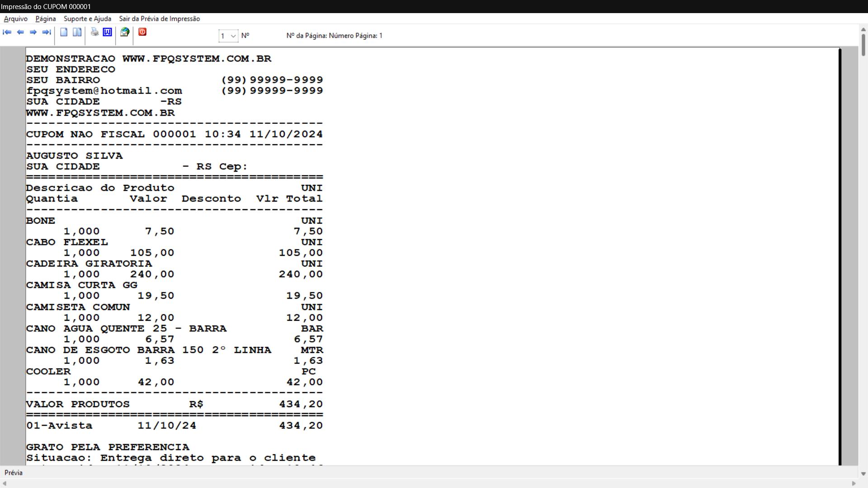This screenshot has width=868, height=488.
Task: Click 'GRATO PELA PREFERENCIA' text
Action: (x=108, y=447)
